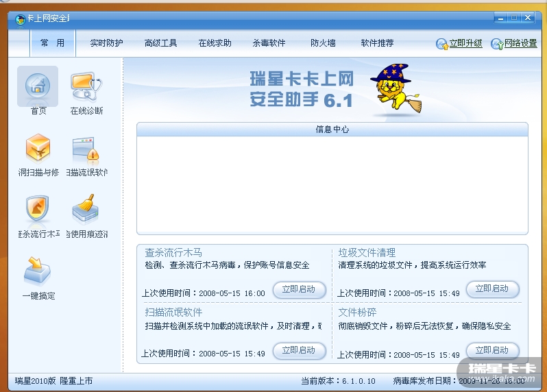Click the lion wizard mascot image
Viewport: 547px width, 392px height.
pos(396,88)
